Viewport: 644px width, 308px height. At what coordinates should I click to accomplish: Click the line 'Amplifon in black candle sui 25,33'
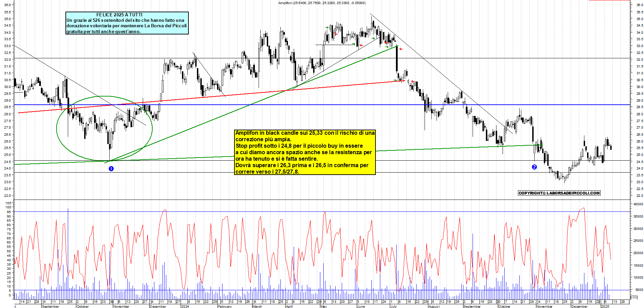tap(305, 133)
